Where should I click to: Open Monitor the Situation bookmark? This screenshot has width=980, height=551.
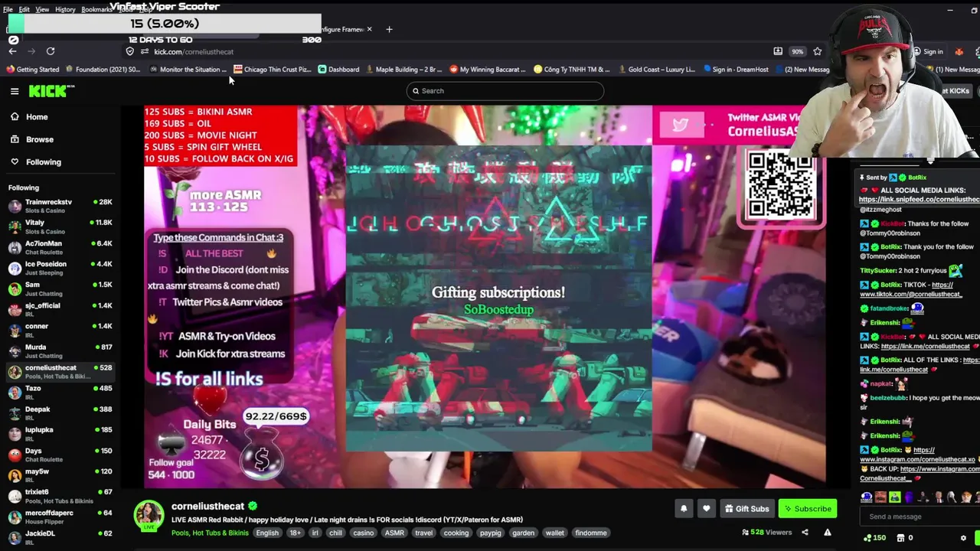coord(188,70)
